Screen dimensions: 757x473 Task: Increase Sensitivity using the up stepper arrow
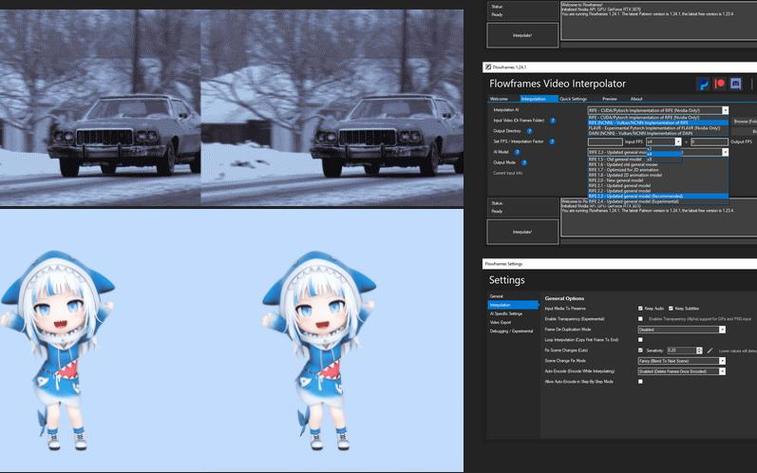click(699, 348)
